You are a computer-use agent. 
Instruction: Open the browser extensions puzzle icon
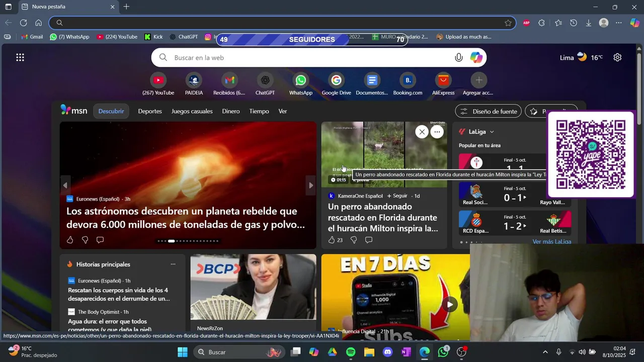[x=541, y=23]
